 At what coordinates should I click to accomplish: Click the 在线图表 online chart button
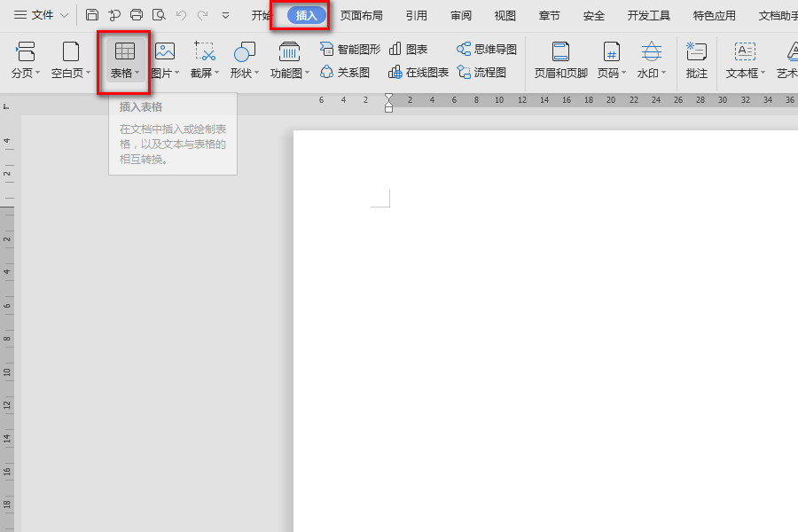[x=419, y=73]
